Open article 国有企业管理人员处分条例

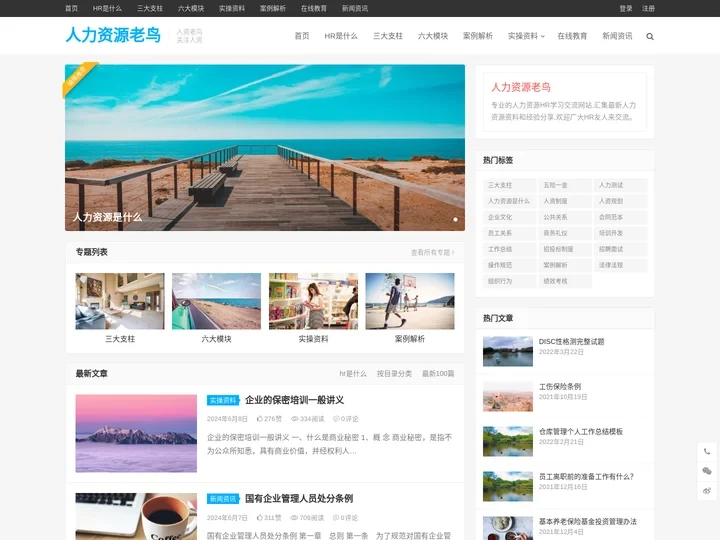point(299,498)
